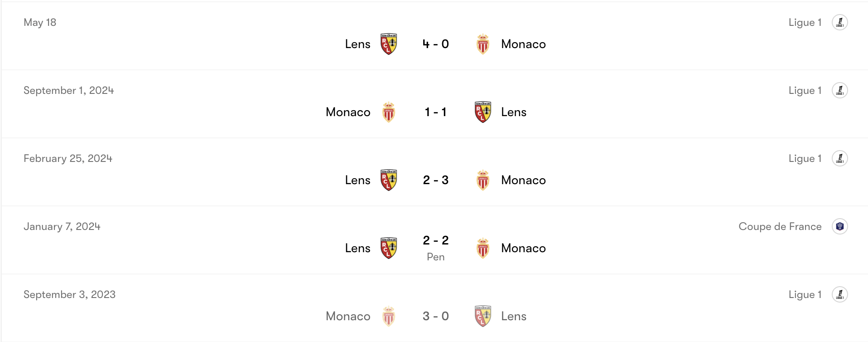Screen dimensions: 868x342
Task: Click the Ligue 1 label on the February 25 row
Action: click(x=805, y=158)
